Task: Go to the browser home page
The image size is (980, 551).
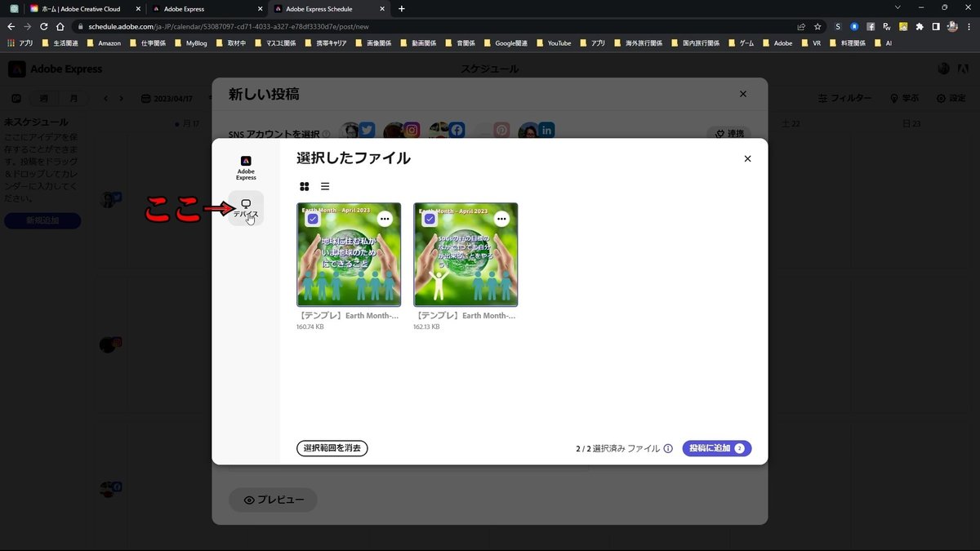Action: [60, 26]
